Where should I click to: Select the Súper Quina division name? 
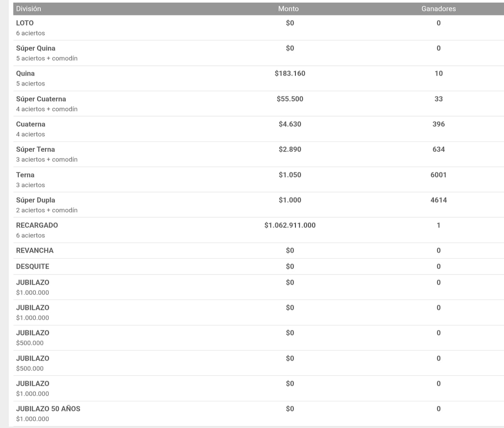[36, 48]
